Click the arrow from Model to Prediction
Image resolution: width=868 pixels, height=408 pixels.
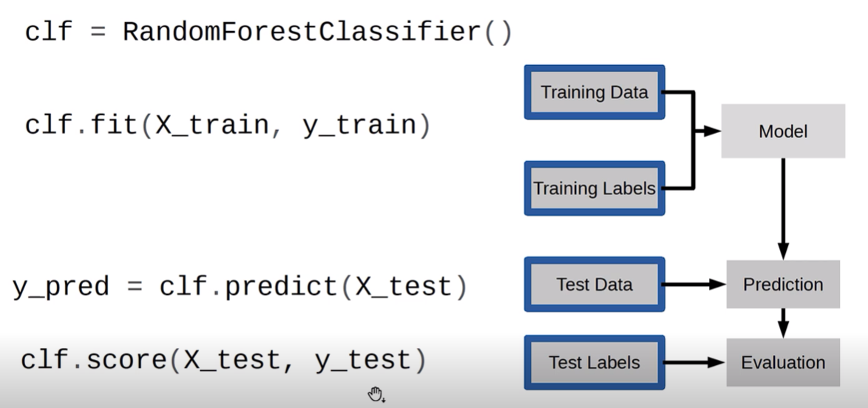click(783, 208)
